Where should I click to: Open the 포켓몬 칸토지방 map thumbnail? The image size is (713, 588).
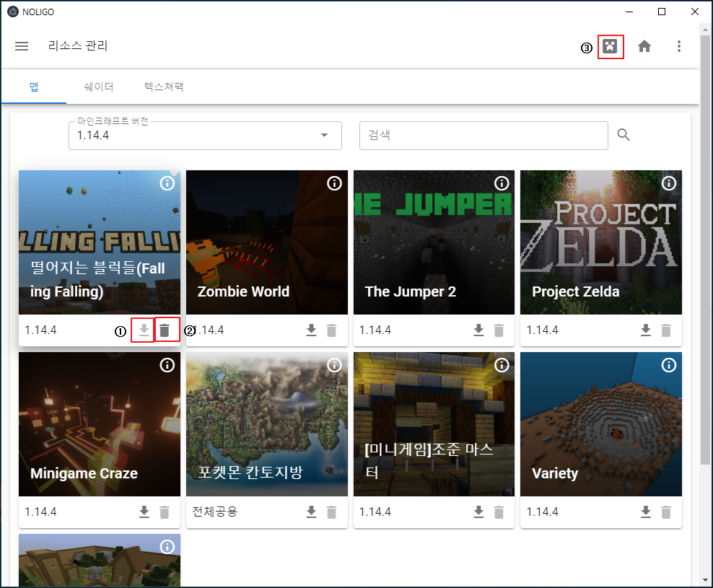(x=266, y=424)
